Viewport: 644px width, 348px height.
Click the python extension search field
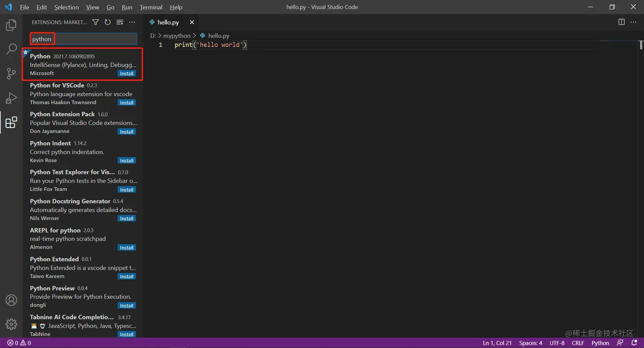pos(83,39)
